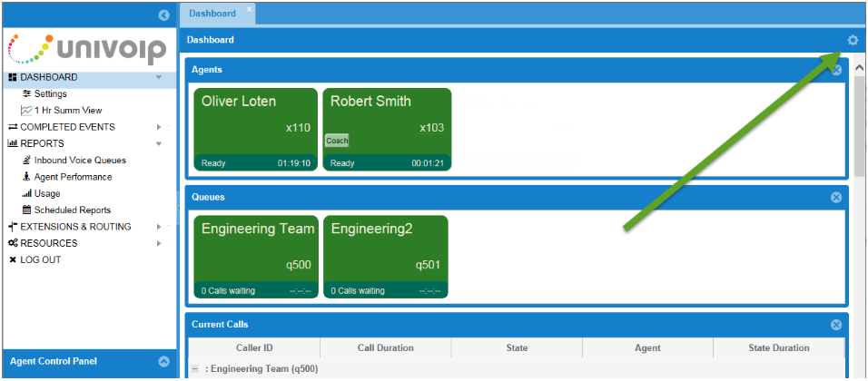Close the Agents panel
The image size is (868, 381).
pos(836,70)
